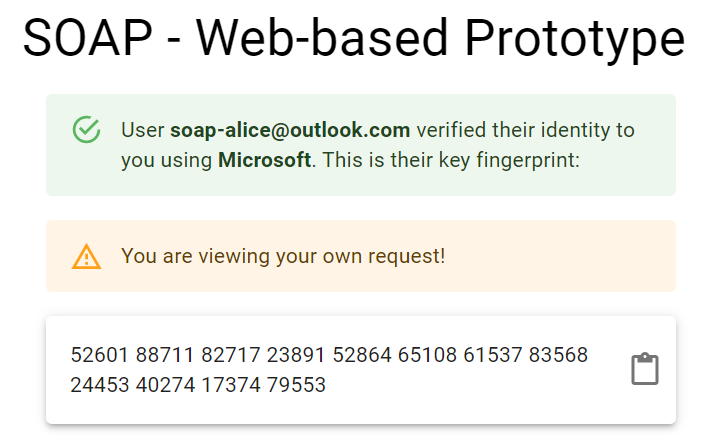
Task: Copy the key fingerprint using the clipboard icon
Action: 645,369
